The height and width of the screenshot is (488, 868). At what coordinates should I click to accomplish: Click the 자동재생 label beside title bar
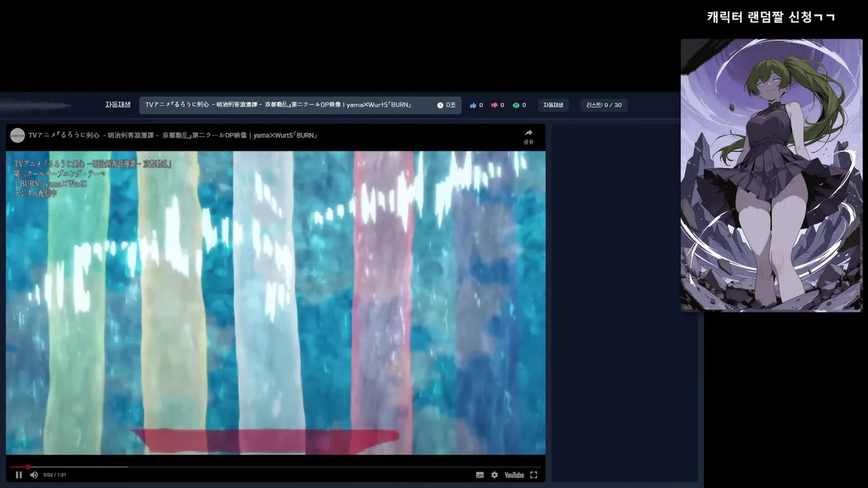[x=118, y=105]
